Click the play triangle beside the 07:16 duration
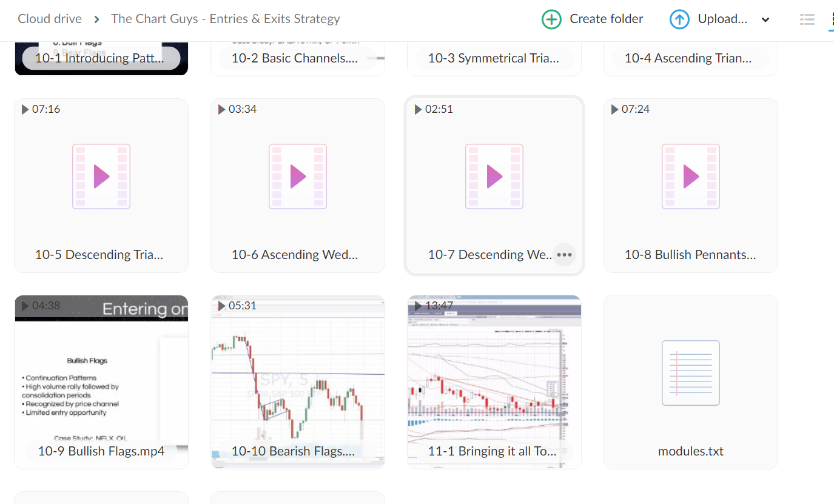This screenshot has width=834, height=504. [x=25, y=109]
